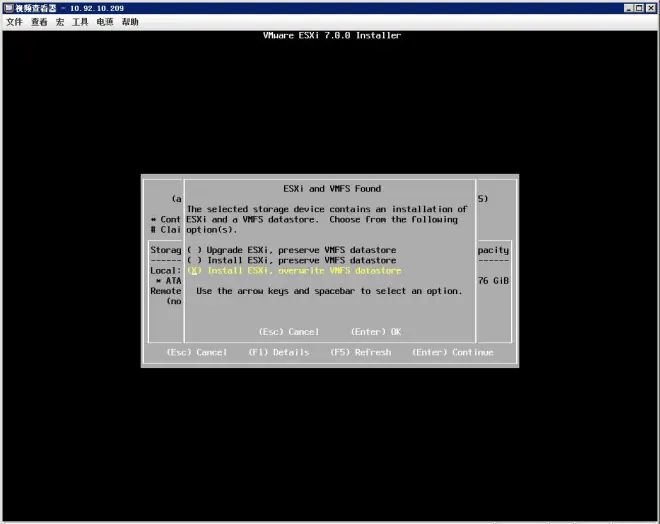Open the 帮助 menu
Image resolution: width=660 pixels, height=524 pixels.
click(130, 22)
